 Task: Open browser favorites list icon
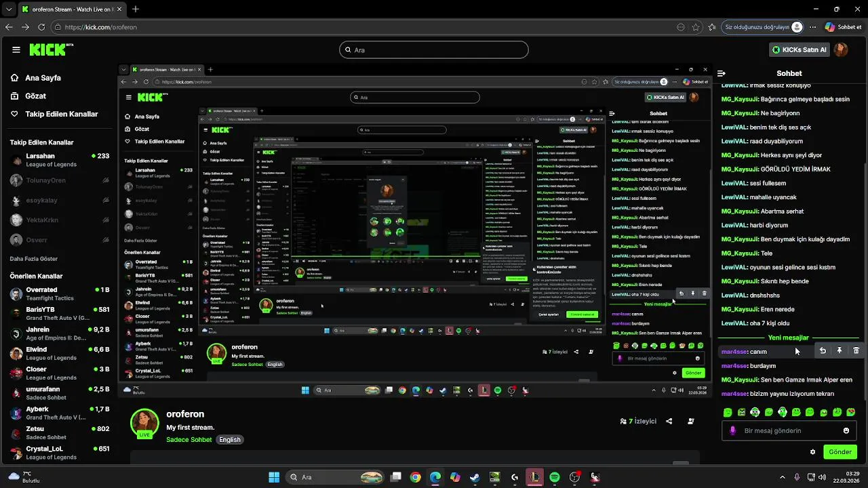(712, 27)
